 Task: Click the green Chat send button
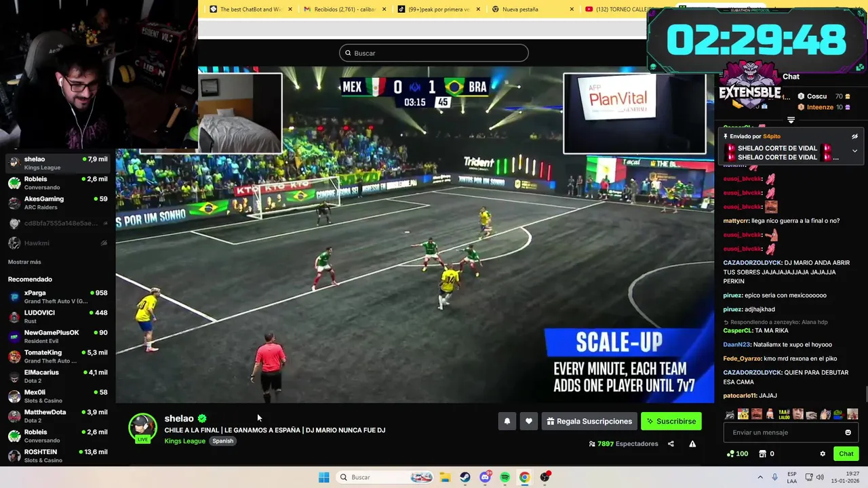click(846, 453)
